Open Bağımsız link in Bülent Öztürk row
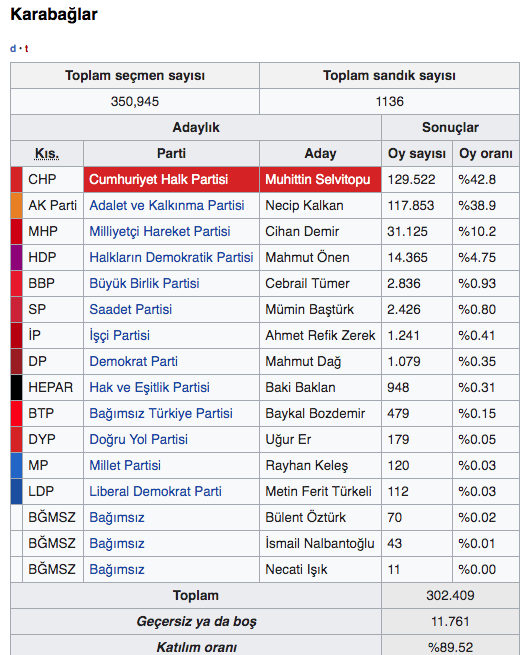This screenshot has height=655, width=521. (x=117, y=518)
